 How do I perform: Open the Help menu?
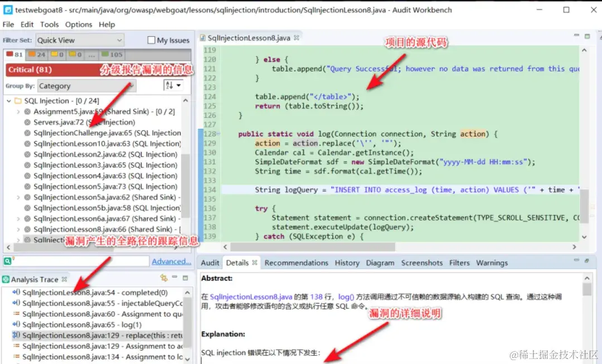tap(106, 25)
